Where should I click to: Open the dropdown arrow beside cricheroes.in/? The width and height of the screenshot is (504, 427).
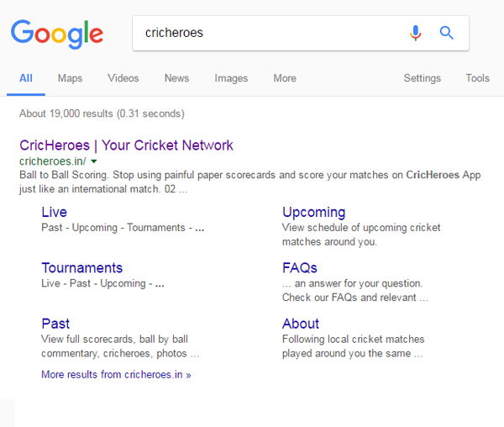coord(94,161)
